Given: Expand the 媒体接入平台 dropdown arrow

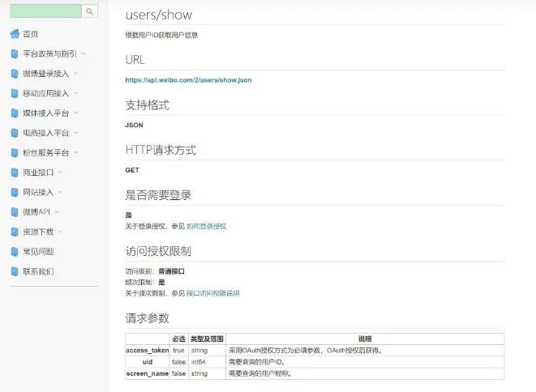Looking at the screenshot, I should coord(75,113).
